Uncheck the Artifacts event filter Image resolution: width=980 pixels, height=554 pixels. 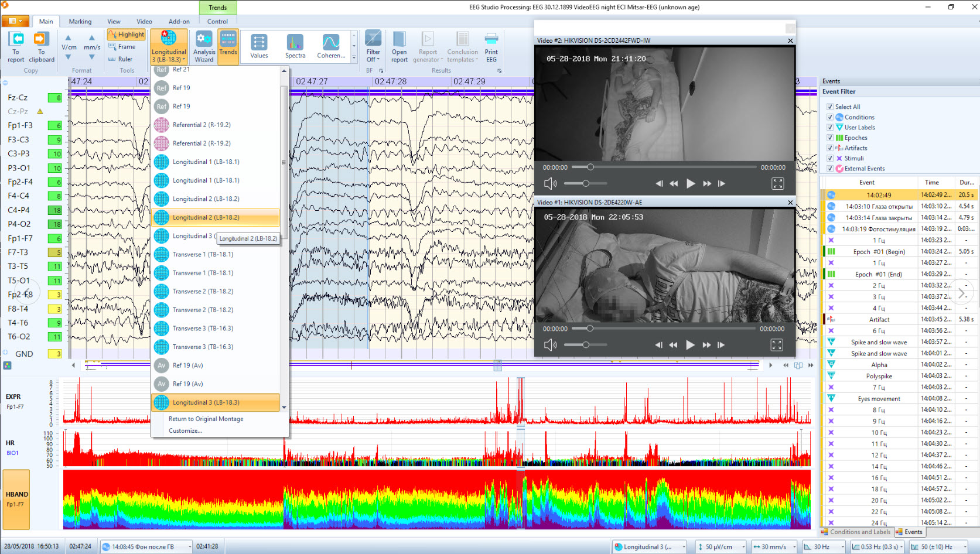click(830, 148)
